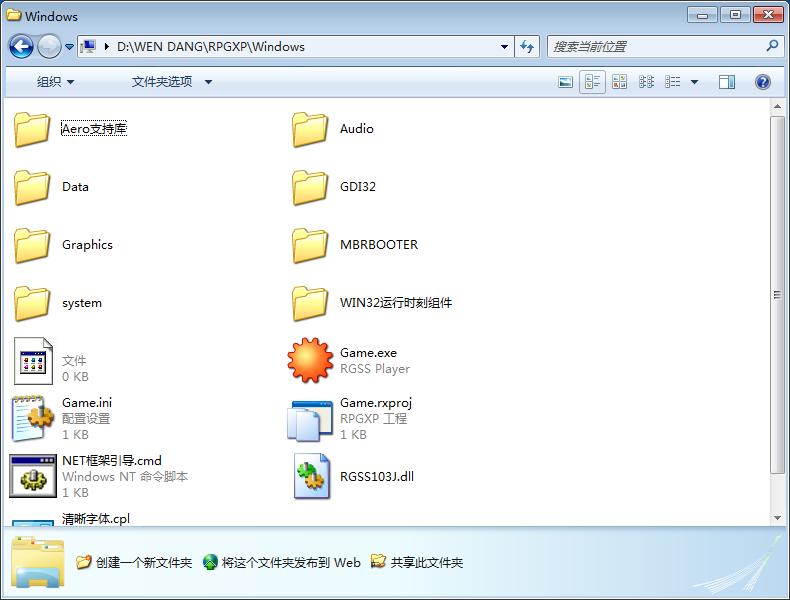This screenshot has height=600, width=790.
Task: Click the magnifier search icon
Action: pyautogui.click(x=771, y=46)
